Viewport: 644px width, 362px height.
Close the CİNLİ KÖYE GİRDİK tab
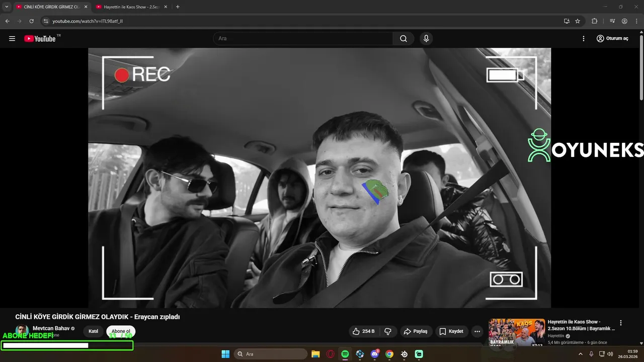click(86, 7)
